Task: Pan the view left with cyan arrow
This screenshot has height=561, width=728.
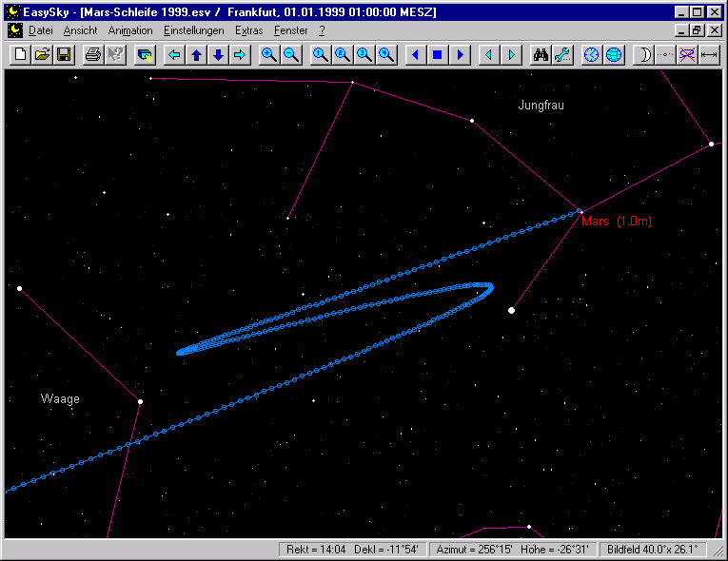Action: (x=174, y=55)
